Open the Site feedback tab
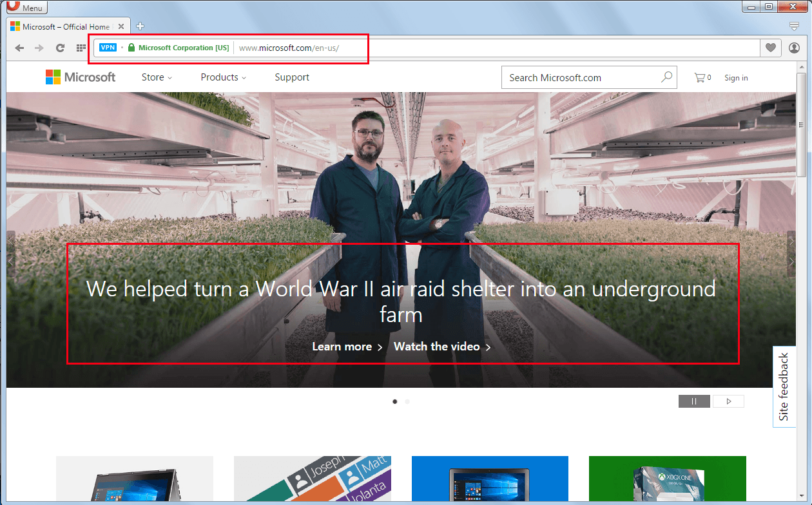Viewport: 812px width, 505px height. pyautogui.click(x=784, y=386)
